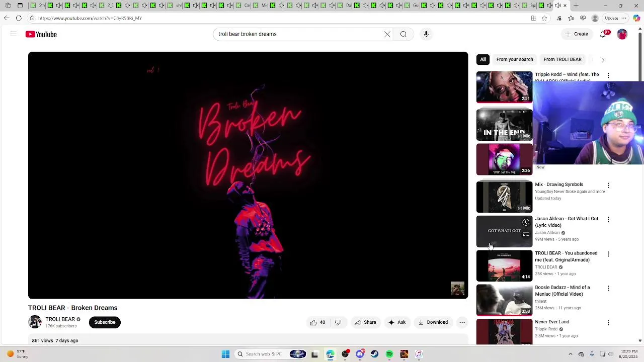This screenshot has height=362, width=644.
Task: Open the Windows Start menu
Action: [x=226, y=354]
